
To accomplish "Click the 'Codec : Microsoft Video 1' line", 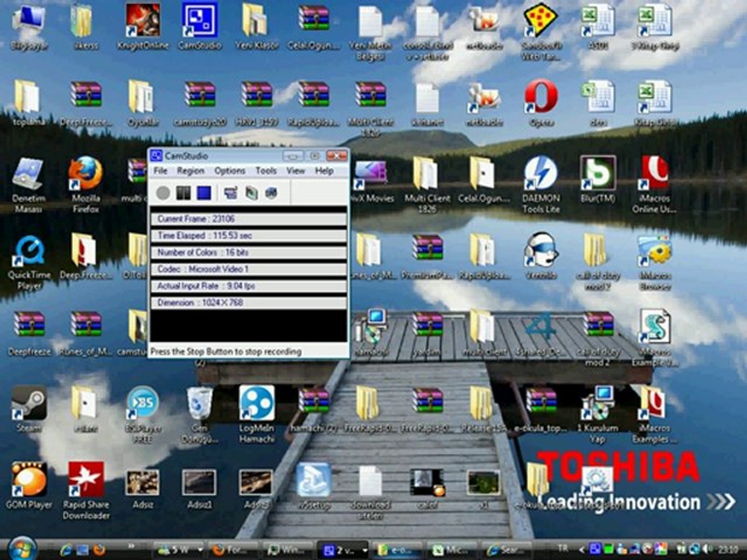I will tap(248, 269).
